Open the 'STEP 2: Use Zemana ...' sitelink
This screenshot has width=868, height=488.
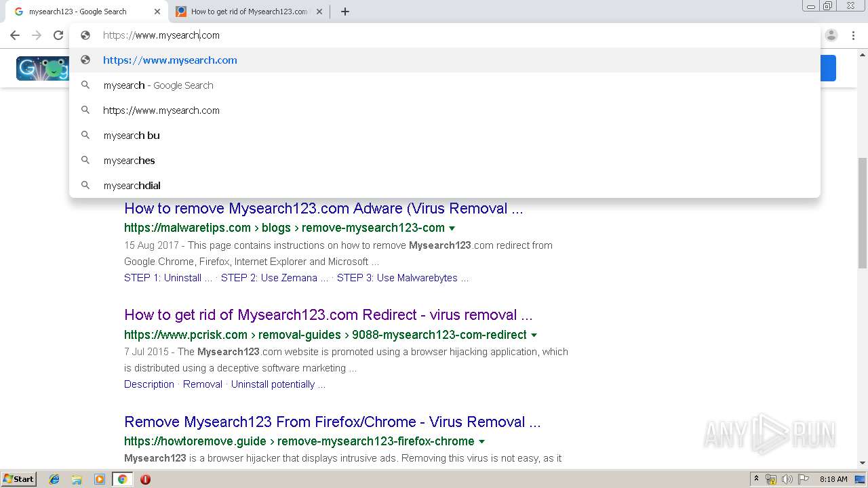click(x=275, y=278)
